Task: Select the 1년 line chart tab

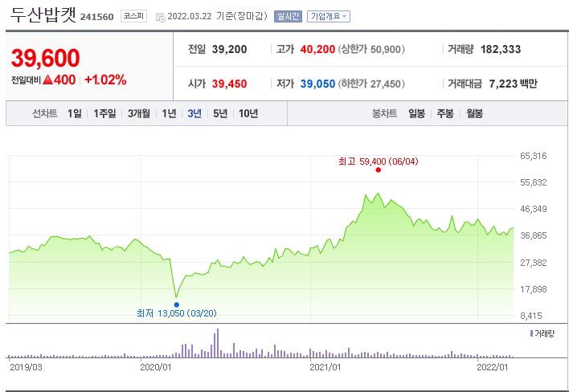Action: (x=169, y=113)
